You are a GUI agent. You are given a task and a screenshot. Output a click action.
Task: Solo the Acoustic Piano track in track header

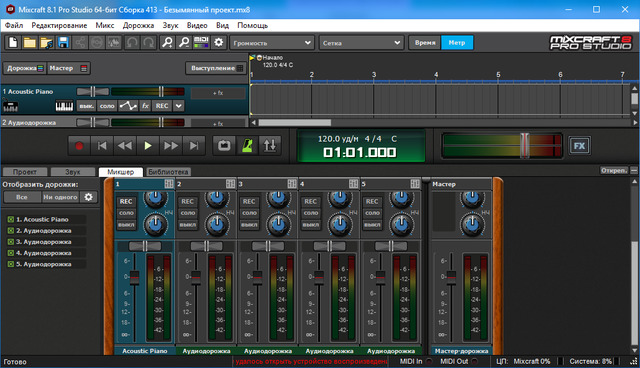tap(107, 106)
